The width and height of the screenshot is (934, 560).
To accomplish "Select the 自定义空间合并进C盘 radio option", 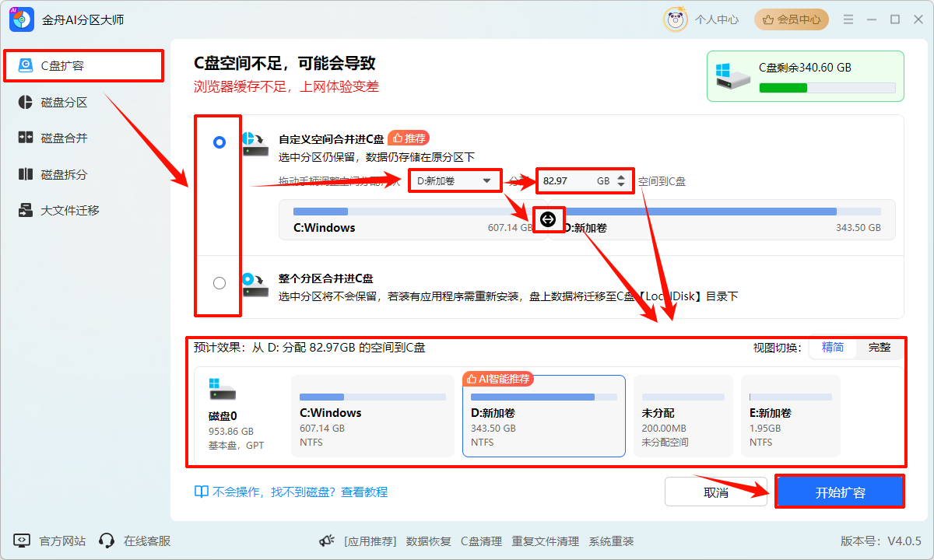I will point(218,142).
